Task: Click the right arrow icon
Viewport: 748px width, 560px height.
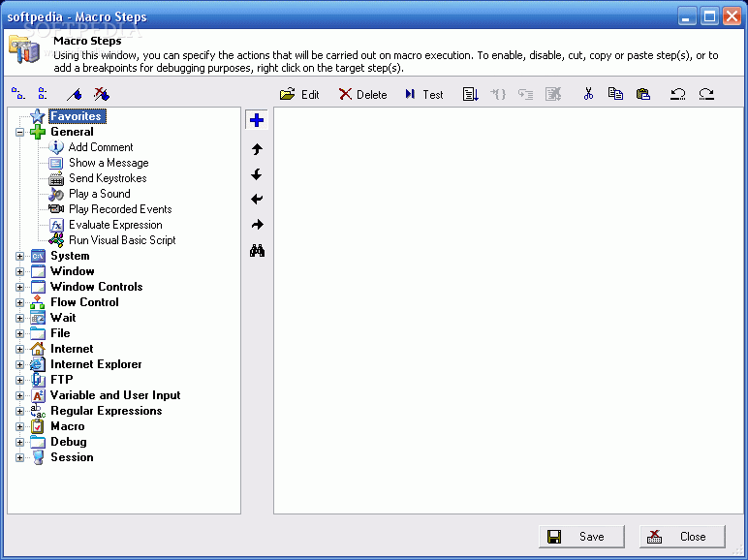Action: (x=257, y=224)
